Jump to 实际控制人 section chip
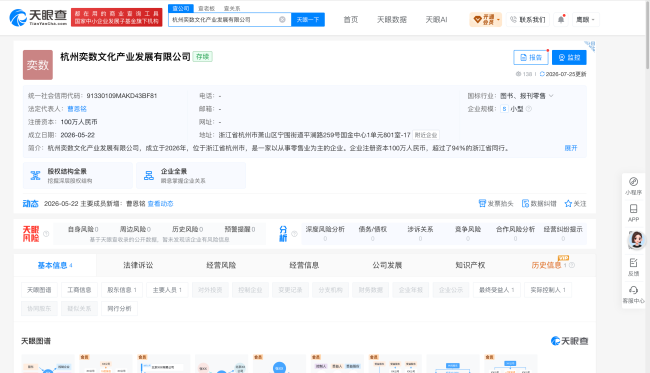 click(548, 290)
